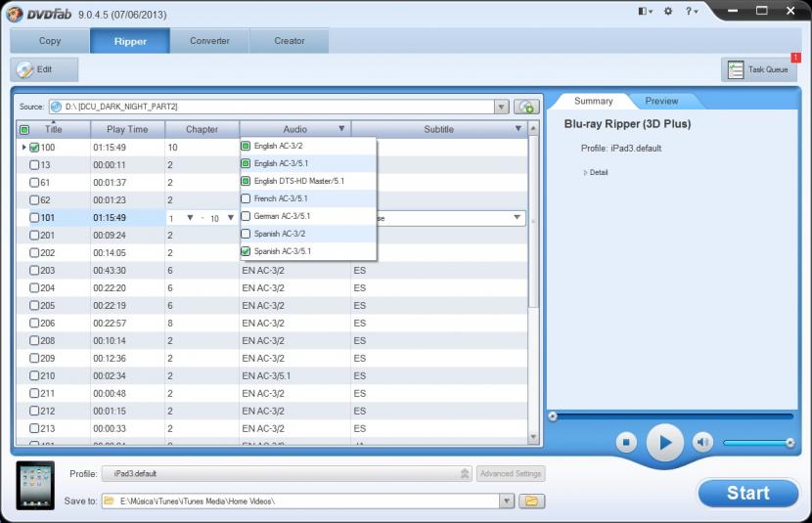
Task: Click the iPad device profile thumbnail
Action: [36, 485]
